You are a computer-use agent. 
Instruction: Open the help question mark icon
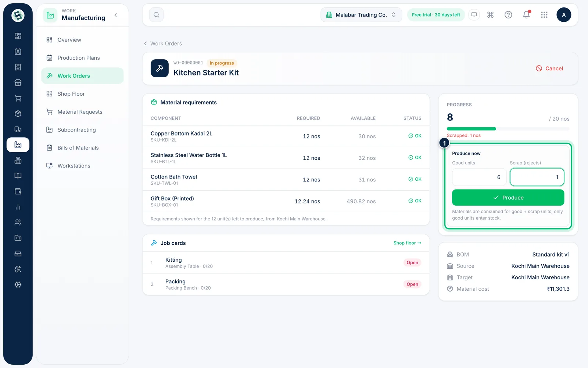tap(508, 15)
